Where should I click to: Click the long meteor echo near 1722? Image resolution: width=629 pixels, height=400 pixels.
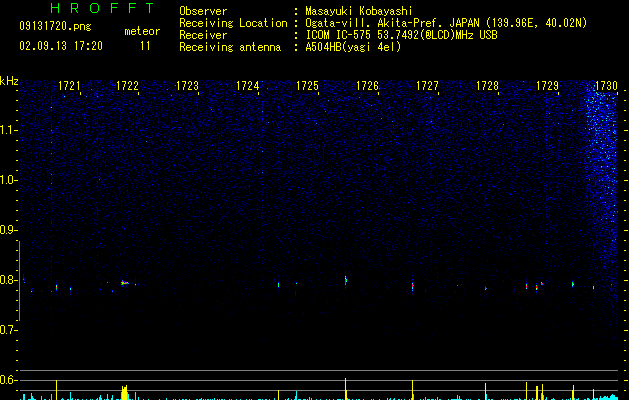pos(125,283)
